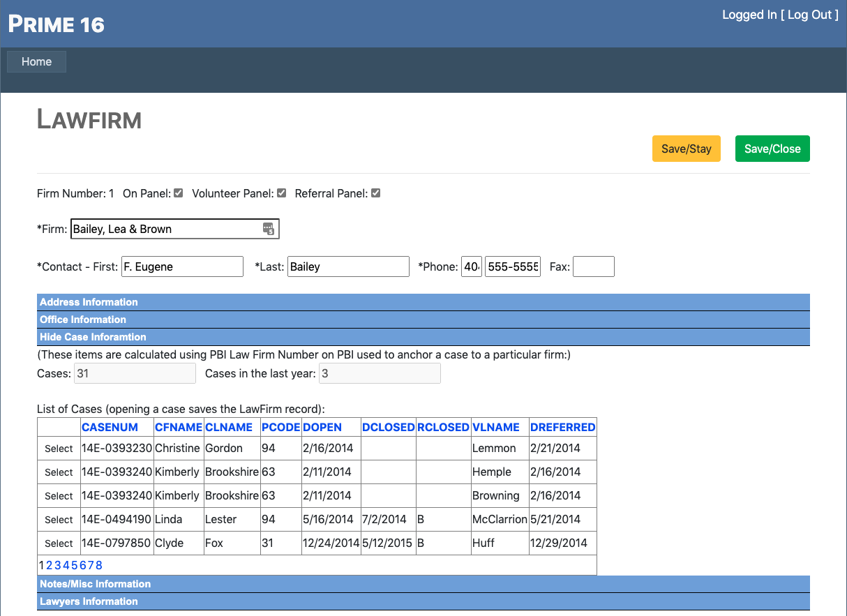Sort cases by VLNAME column header

click(495, 427)
